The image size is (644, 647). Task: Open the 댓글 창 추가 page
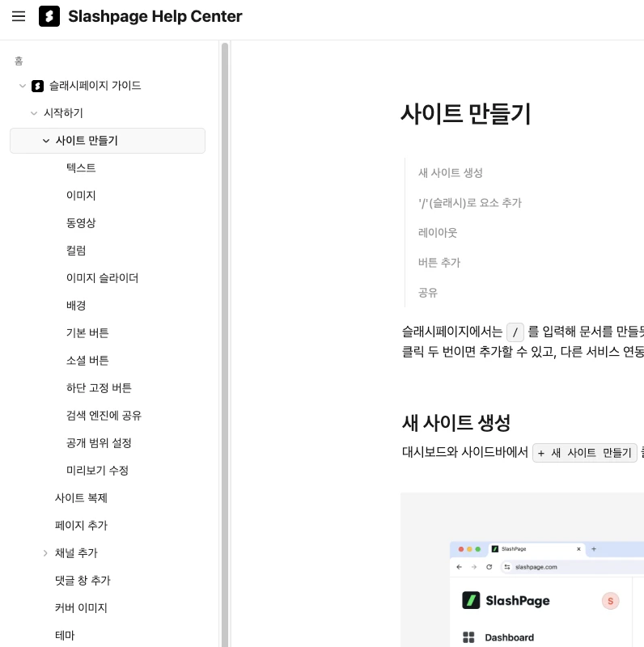[83, 581]
